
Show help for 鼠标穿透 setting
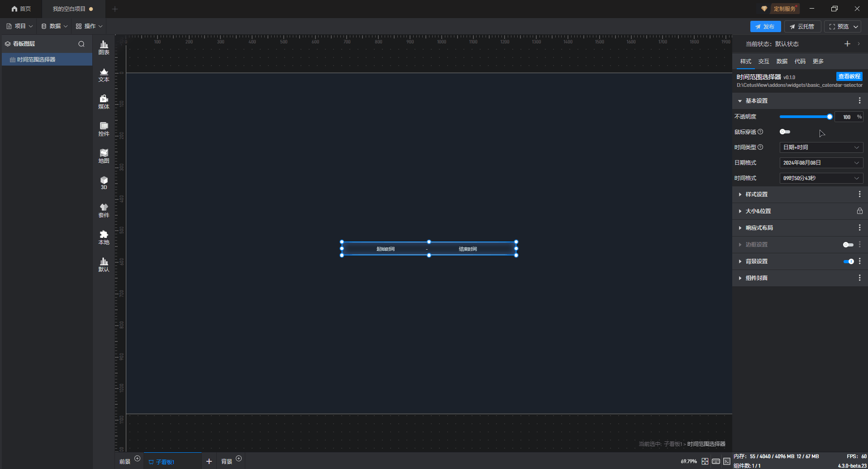[760, 132]
